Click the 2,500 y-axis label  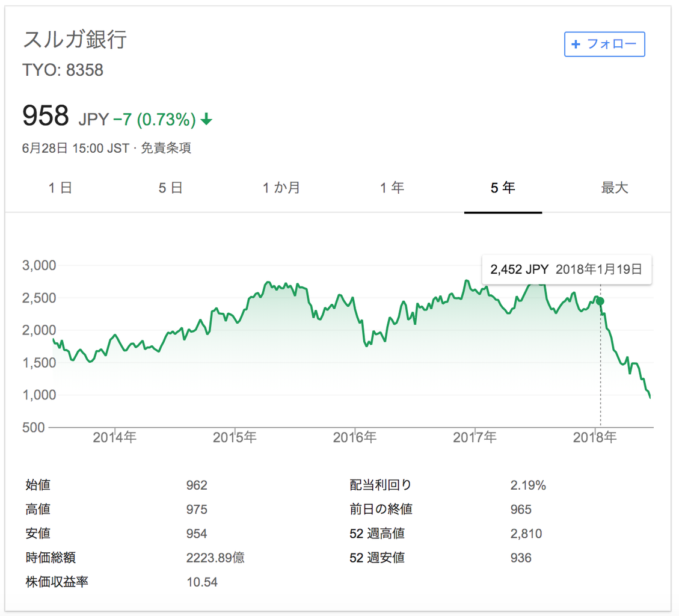click(39, 298)
